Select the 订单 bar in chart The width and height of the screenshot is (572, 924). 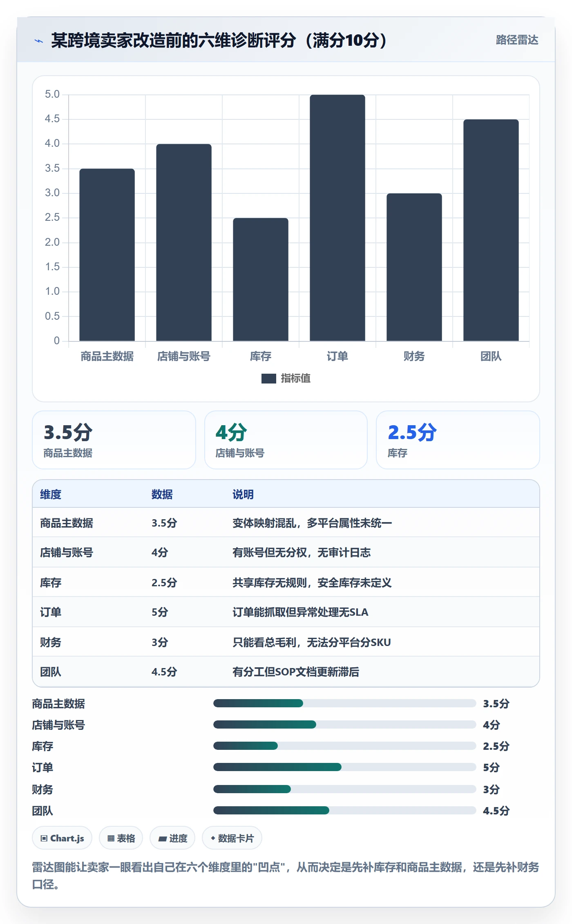[x=337, y=218]
